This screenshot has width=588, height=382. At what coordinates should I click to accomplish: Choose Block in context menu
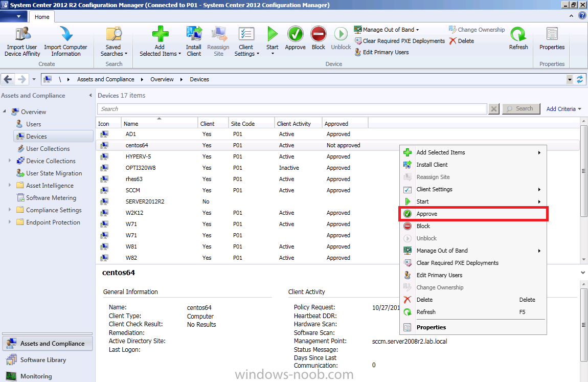coord(473,226)
